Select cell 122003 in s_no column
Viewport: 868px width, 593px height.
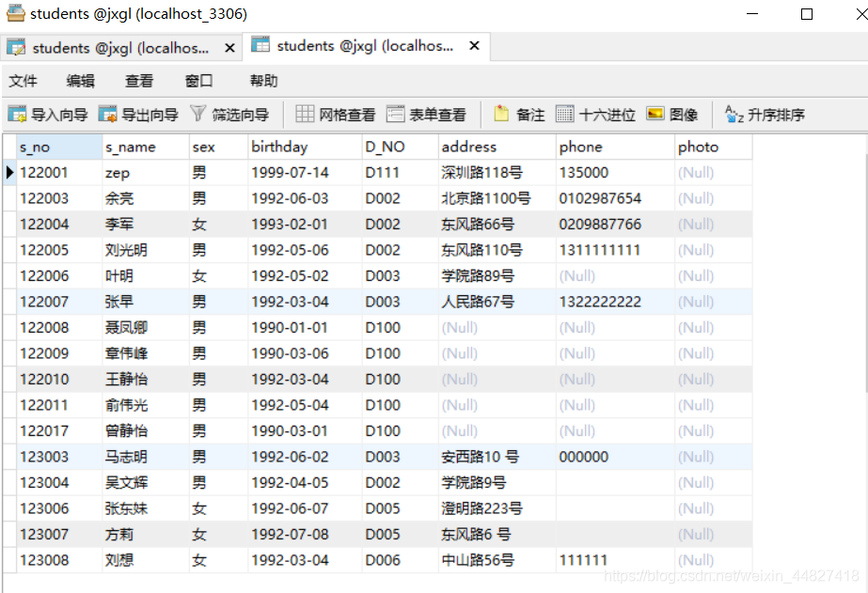coord(59,198)
